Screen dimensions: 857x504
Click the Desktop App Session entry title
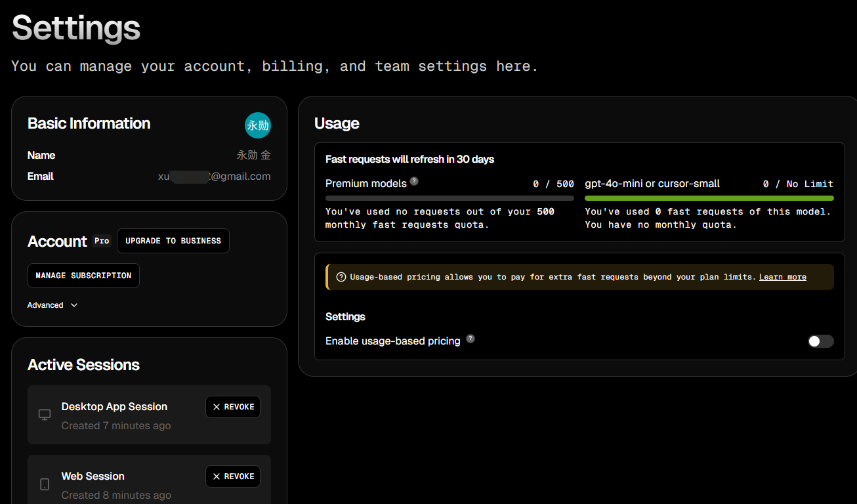point(114,407)
